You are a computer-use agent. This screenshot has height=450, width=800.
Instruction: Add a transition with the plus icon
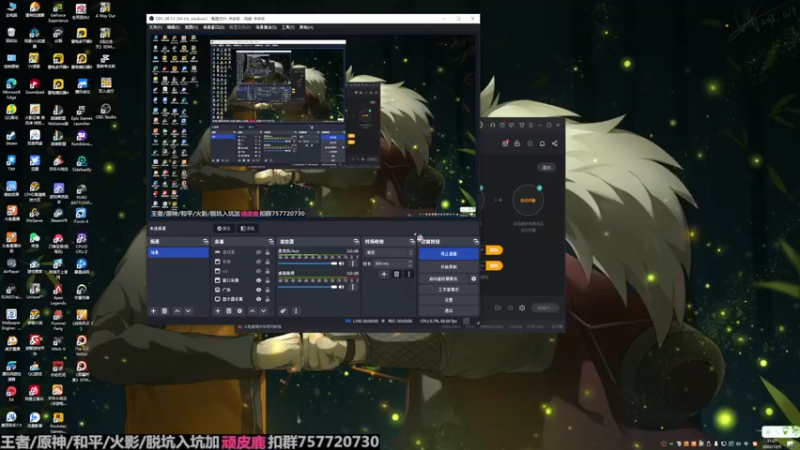tap(384, 274)
